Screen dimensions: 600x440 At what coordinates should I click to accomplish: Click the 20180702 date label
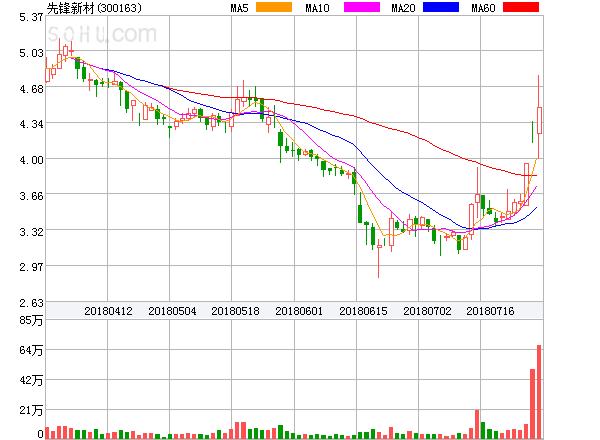[427, 311]
